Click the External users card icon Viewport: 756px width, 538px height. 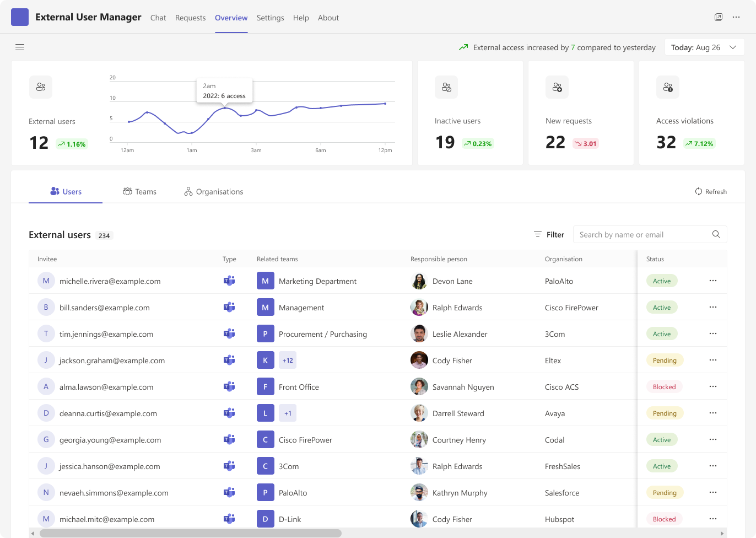[x=41, y=87]
